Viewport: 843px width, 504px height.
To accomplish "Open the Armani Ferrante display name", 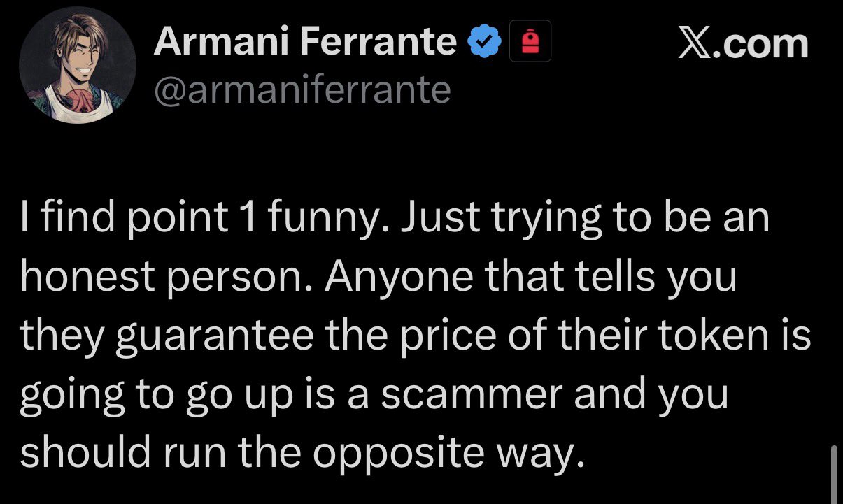I will pos(305,42).
